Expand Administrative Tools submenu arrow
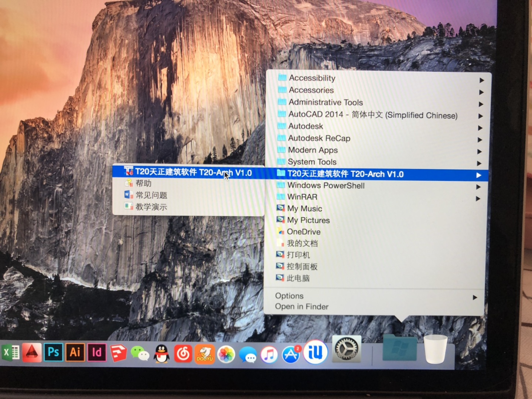532x399 pixels. click(481, 104)
